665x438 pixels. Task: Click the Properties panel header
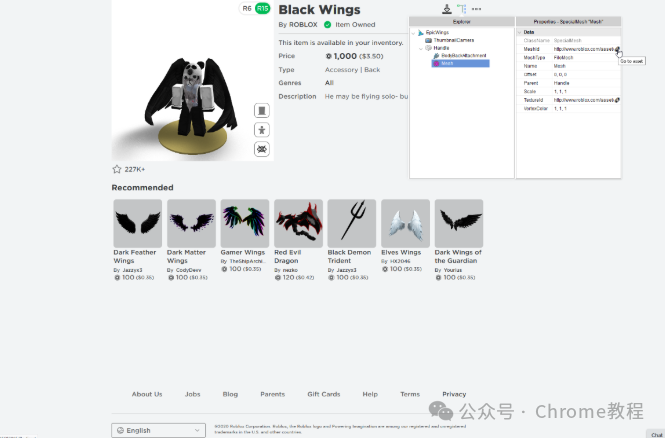pyautogui.click(x=568, y=22)
